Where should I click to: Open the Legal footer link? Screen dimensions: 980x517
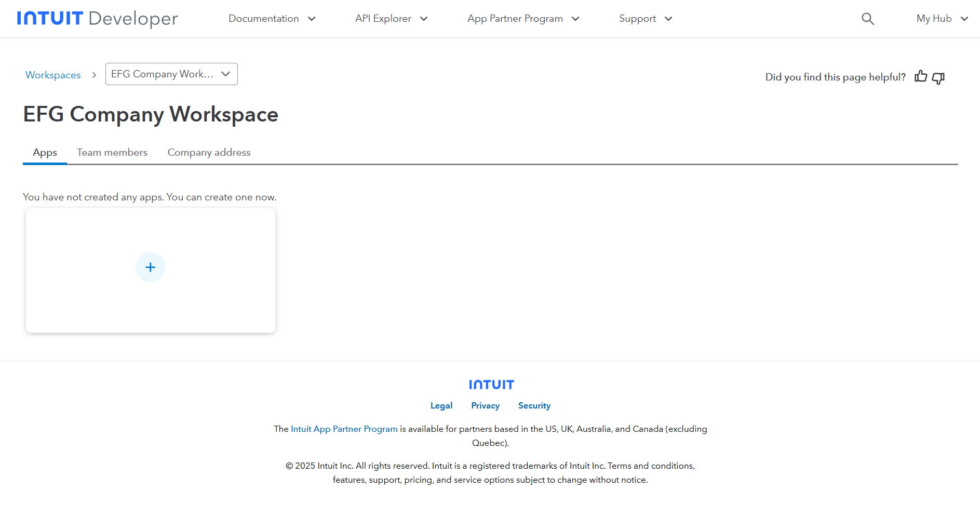pos(441,406)
